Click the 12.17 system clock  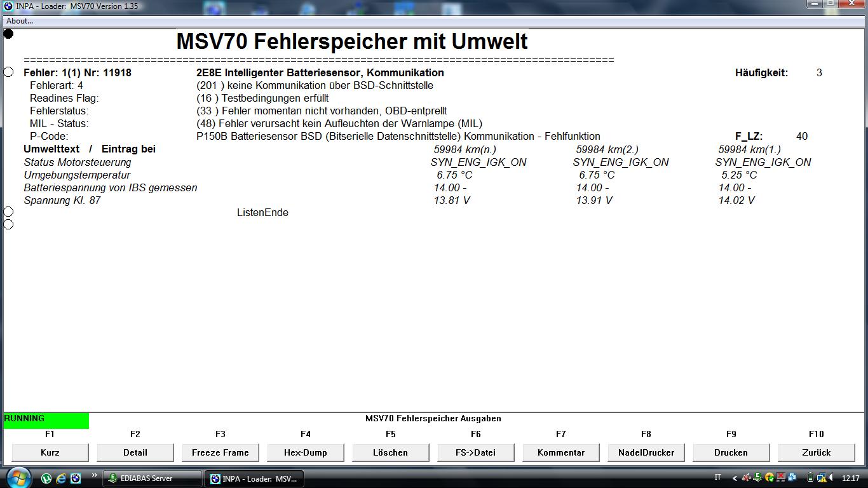point(850,478)
